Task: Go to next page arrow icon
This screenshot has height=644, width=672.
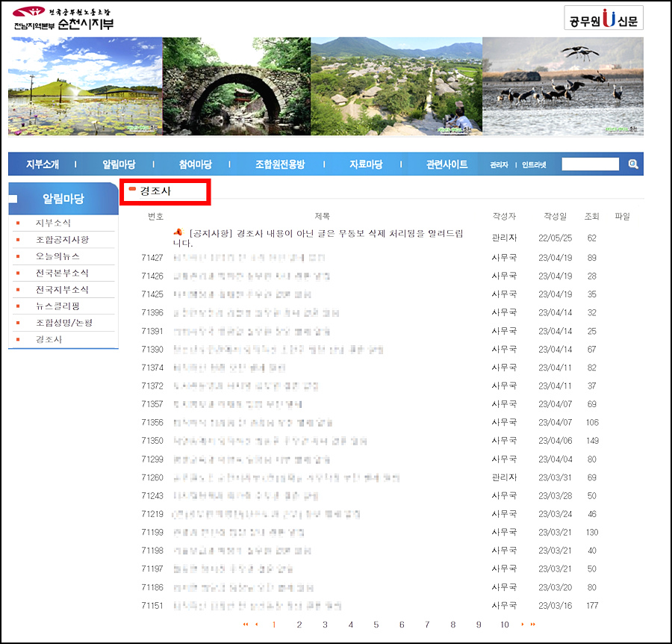Action: [x=522, y=625]
